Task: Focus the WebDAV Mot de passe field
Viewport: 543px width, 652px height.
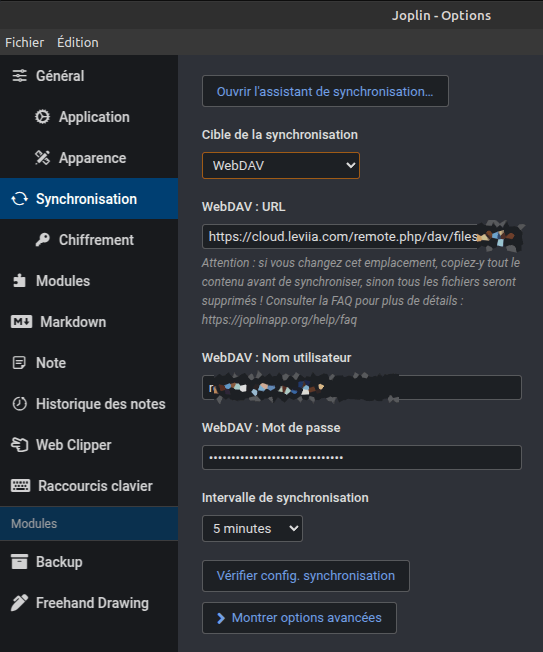Action: point(362,457)
